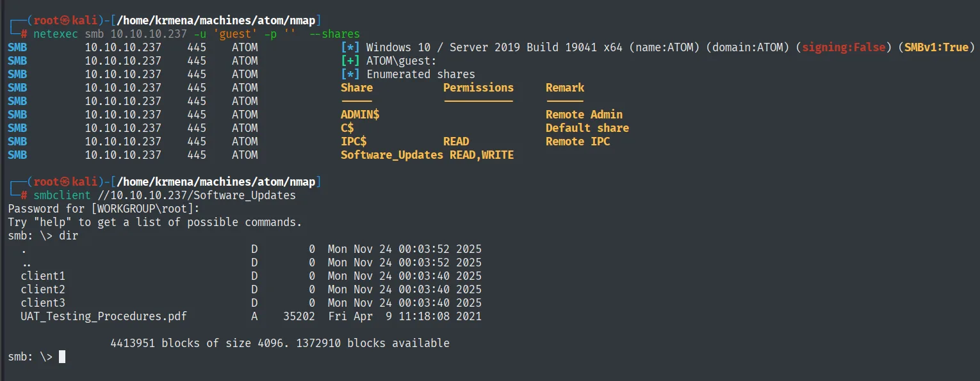Image resolution: width=980 pixels, height=381 pixels.
Task: Click the 'guest' username argument
Action: (235, 34)
